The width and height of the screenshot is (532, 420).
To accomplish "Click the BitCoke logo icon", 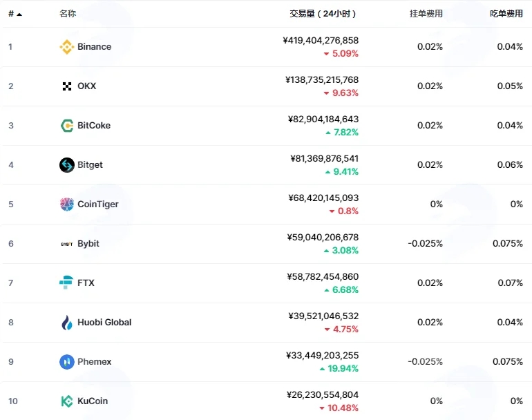I will 67,126.
